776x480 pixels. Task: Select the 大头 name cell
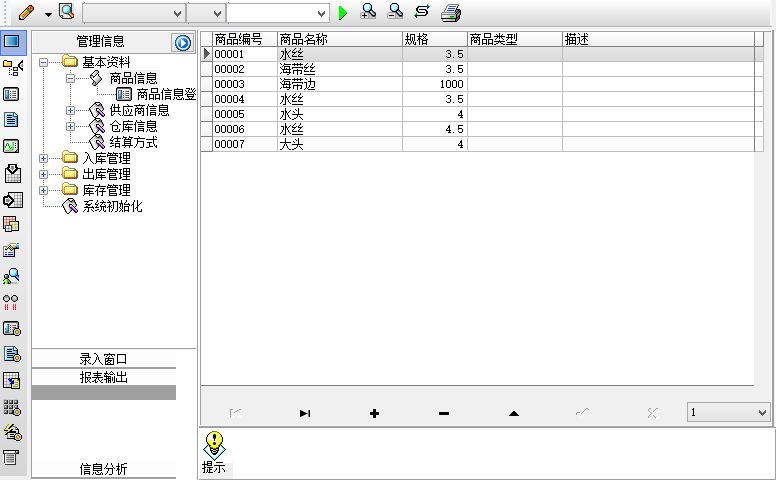[x=340, y=144]
